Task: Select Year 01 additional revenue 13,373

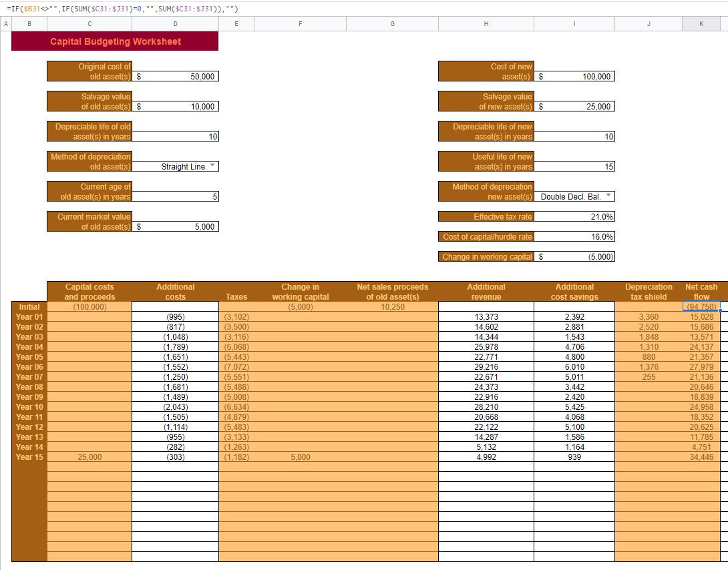Action: click(486, 317)
